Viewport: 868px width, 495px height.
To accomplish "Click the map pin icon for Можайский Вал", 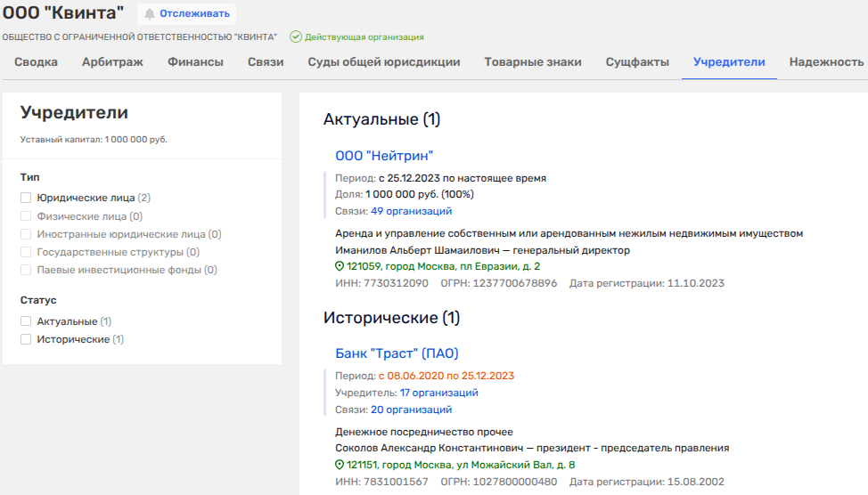I will 340,465.
